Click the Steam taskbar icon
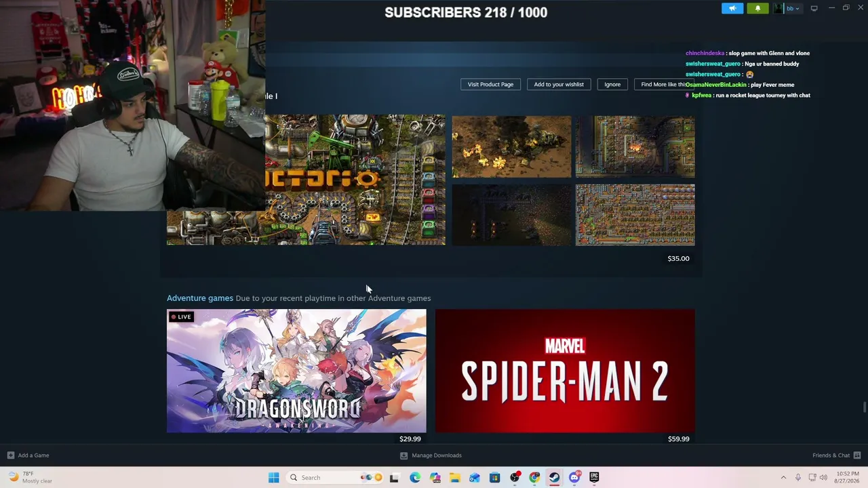Screen dimensions: 868x488 [554, 478]
